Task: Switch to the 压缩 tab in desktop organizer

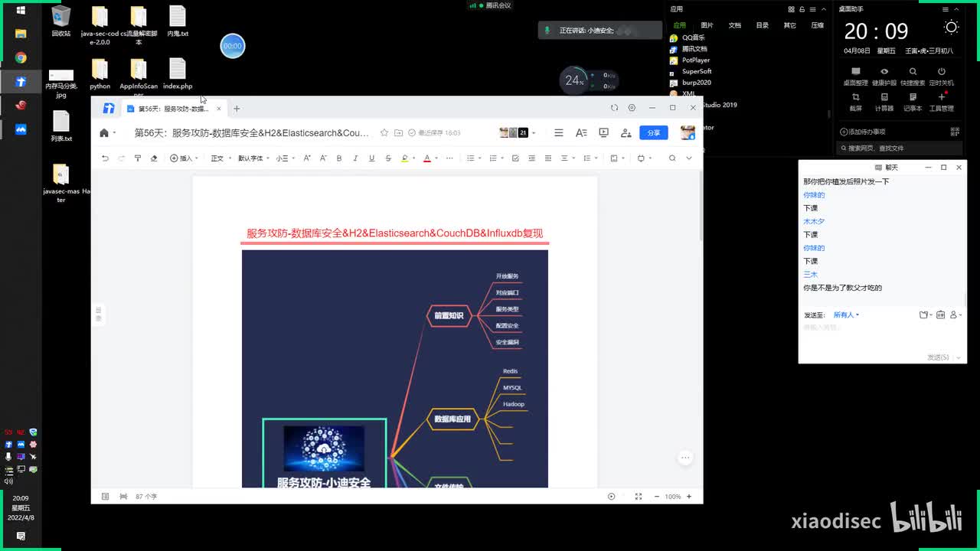Action: tap(817, 25)
